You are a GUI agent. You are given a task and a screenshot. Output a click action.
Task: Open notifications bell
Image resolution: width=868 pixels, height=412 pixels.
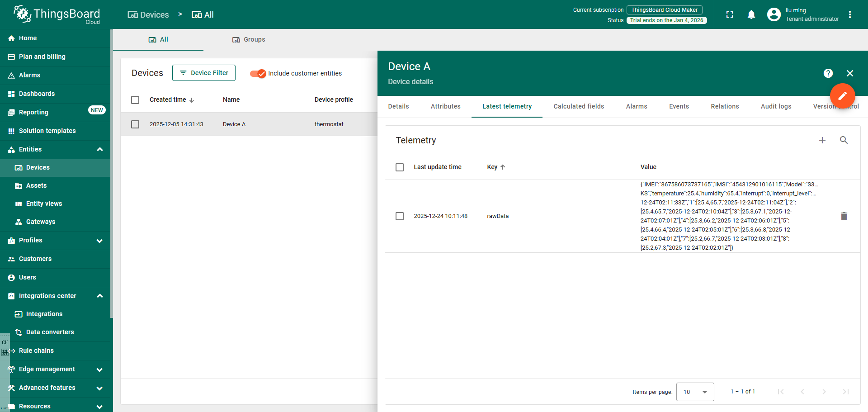tap(751, 14)
